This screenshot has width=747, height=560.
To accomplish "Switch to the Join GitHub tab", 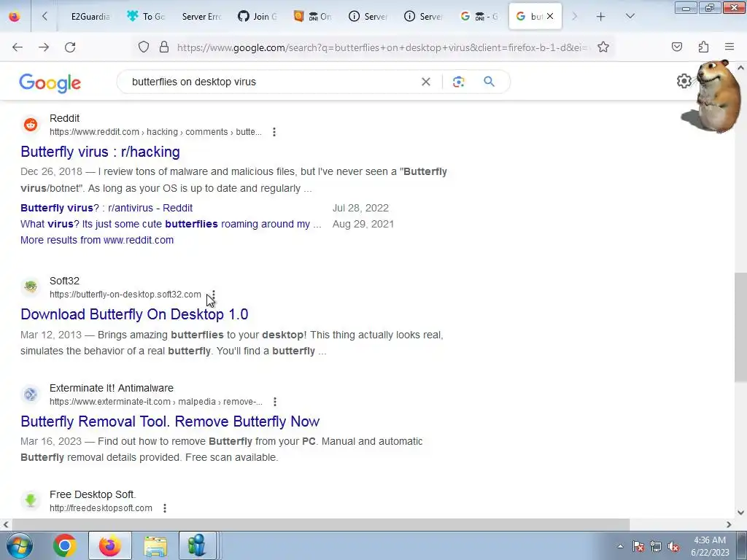I will click(257, 17).
